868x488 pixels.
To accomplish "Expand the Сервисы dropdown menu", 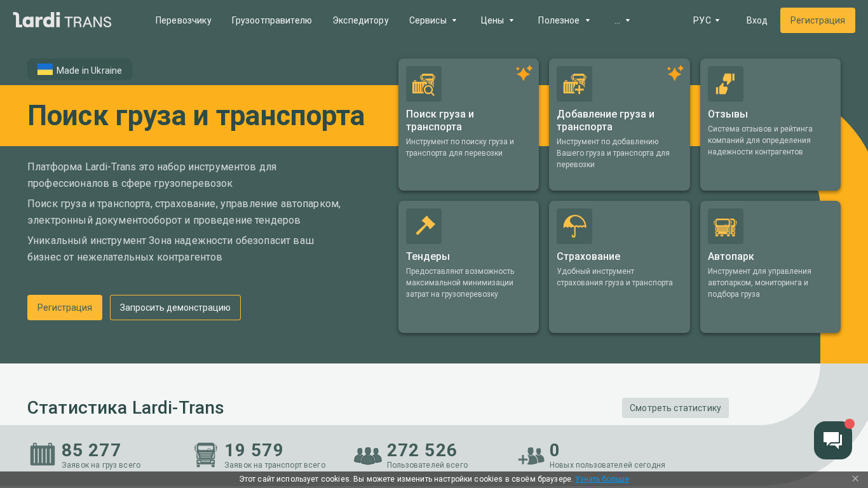I will (x=433, y=20).
